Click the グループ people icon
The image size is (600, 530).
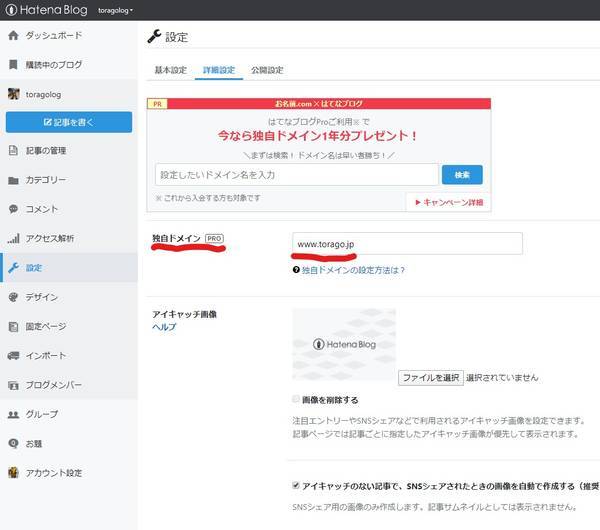[13, 414]
